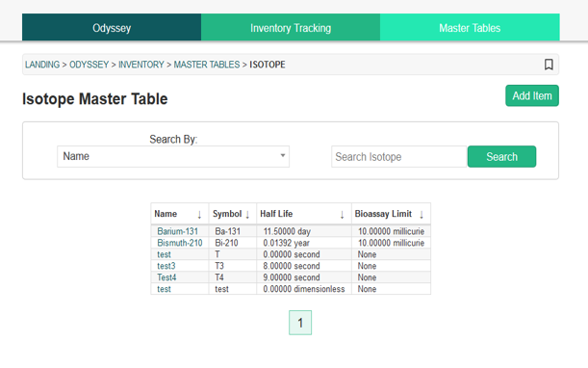
Task: Open the Test4 isotope entry
Action: pyautogui.click(x=166, y=277)
